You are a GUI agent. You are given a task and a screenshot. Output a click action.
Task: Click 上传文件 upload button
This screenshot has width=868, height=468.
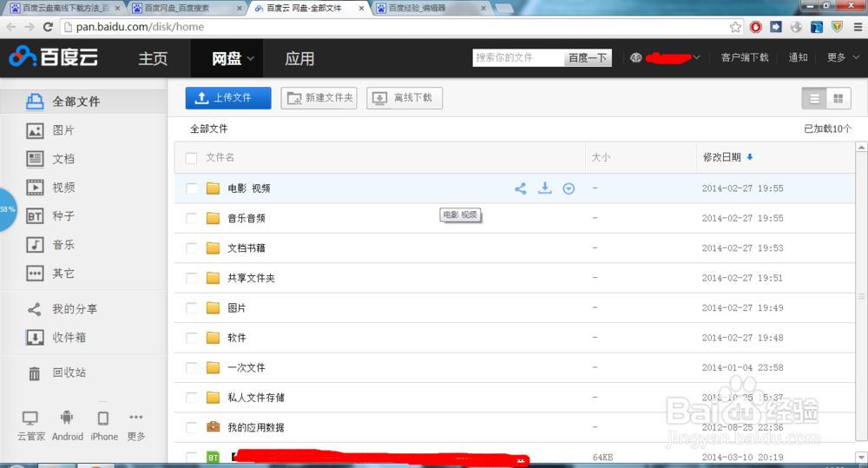coord(228,98)
